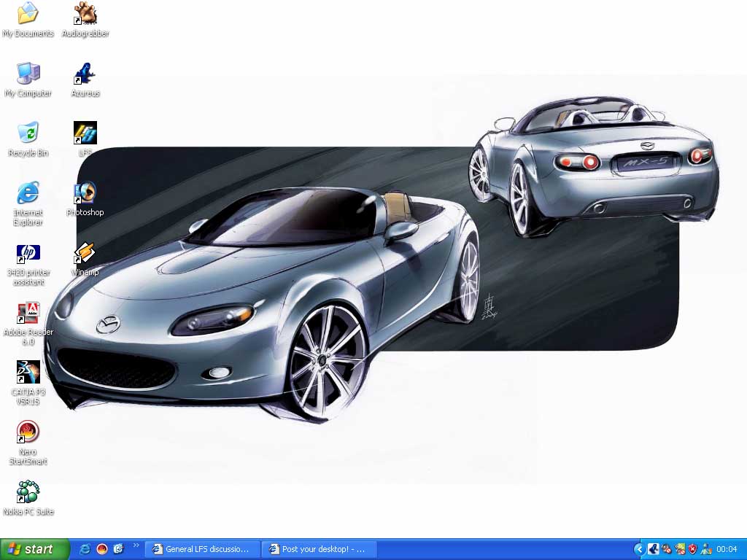Click the Azureus blue frog tray icon

pos(653,550)
